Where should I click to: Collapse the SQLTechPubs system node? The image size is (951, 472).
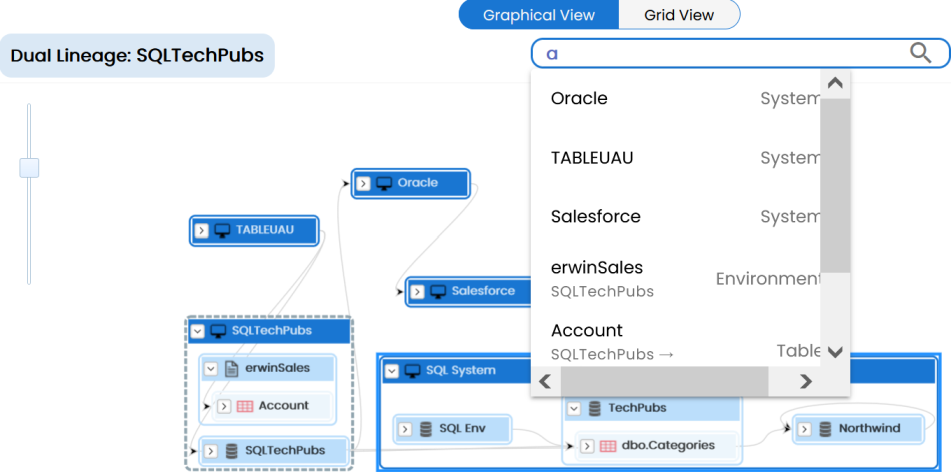coord(197,331)
